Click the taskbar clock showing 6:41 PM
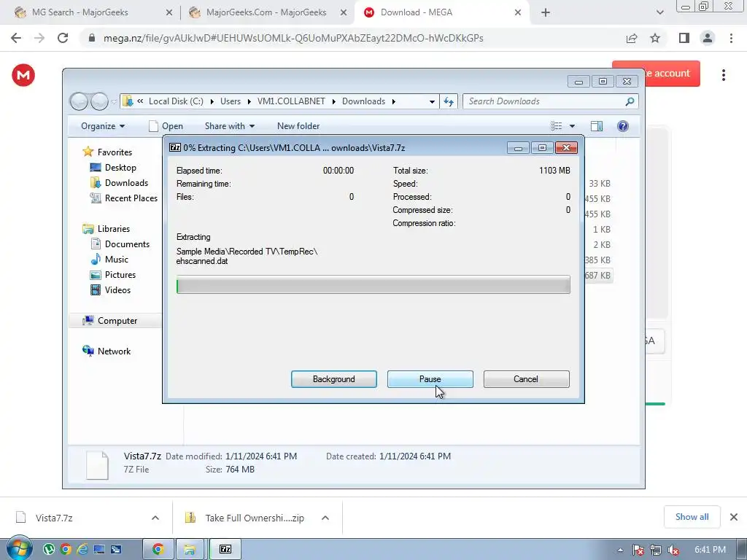Screen dimensions: 747x560 point(710,550)
